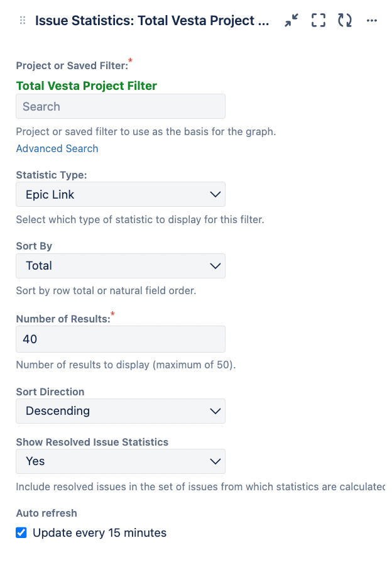
Task: Click the Total Vesta Project Filter name
Action: 87,85
